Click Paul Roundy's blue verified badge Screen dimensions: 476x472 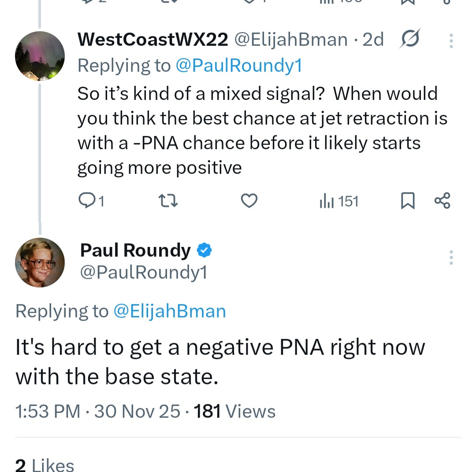204,250
